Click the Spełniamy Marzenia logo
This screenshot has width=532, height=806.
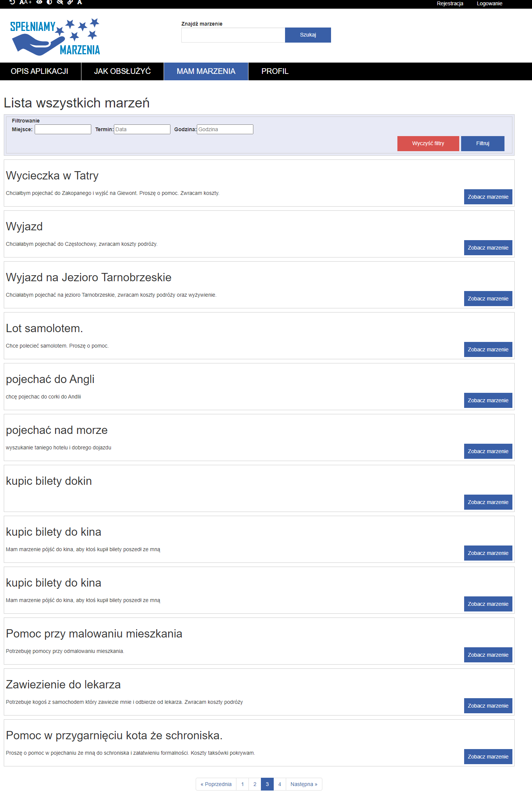(55, 37)
